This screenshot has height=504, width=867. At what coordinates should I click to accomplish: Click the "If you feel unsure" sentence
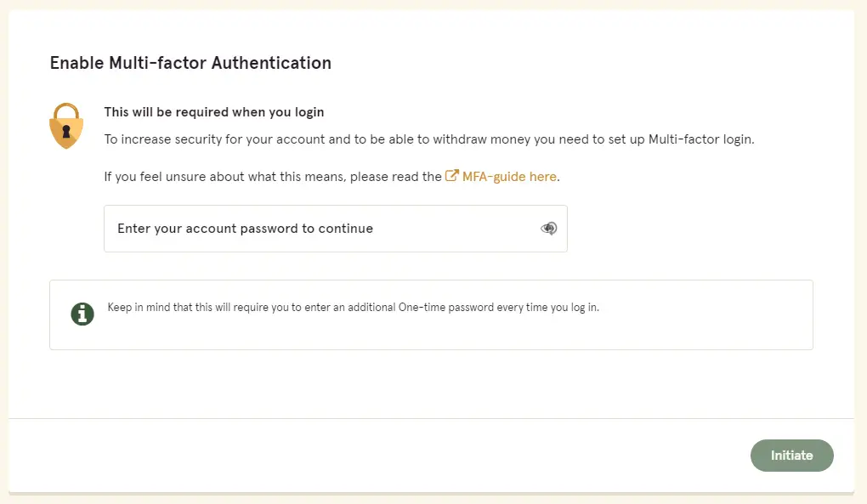pyautogui.click(x=331, y=176)
